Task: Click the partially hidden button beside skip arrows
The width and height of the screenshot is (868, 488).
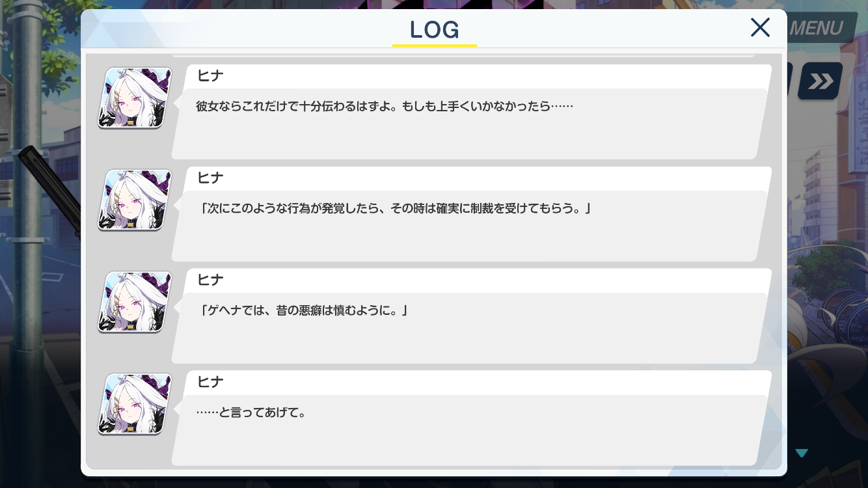Action: pyautogui.click(x=790, y=81)
